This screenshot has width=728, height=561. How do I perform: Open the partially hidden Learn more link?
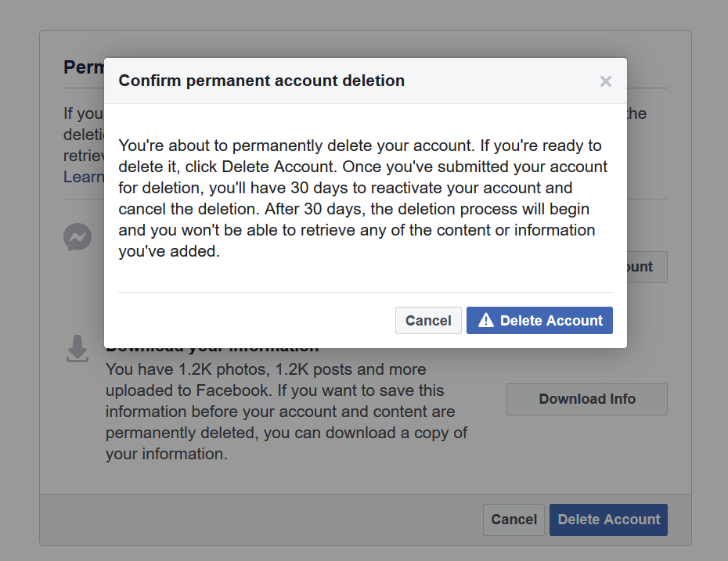83,177
